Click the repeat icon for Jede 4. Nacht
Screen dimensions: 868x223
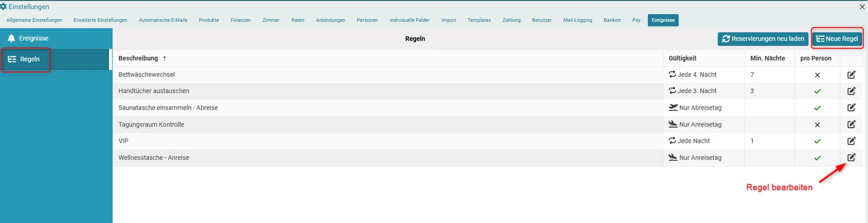click(x=672, y=74)
